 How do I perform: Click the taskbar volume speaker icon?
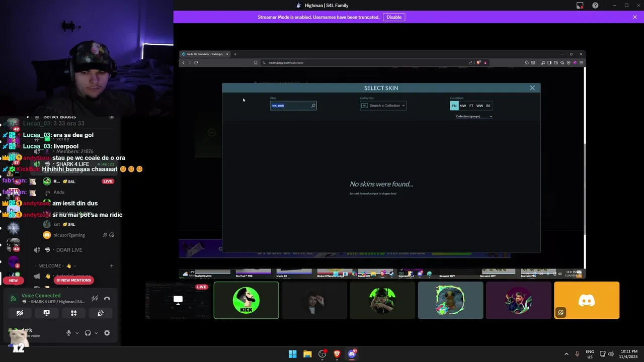point(611,354)
